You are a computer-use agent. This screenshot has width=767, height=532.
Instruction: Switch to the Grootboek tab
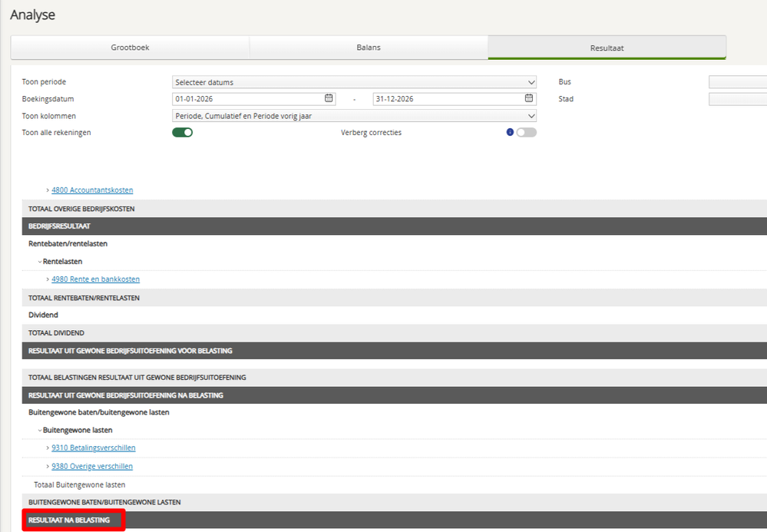(x=130, y=48)
